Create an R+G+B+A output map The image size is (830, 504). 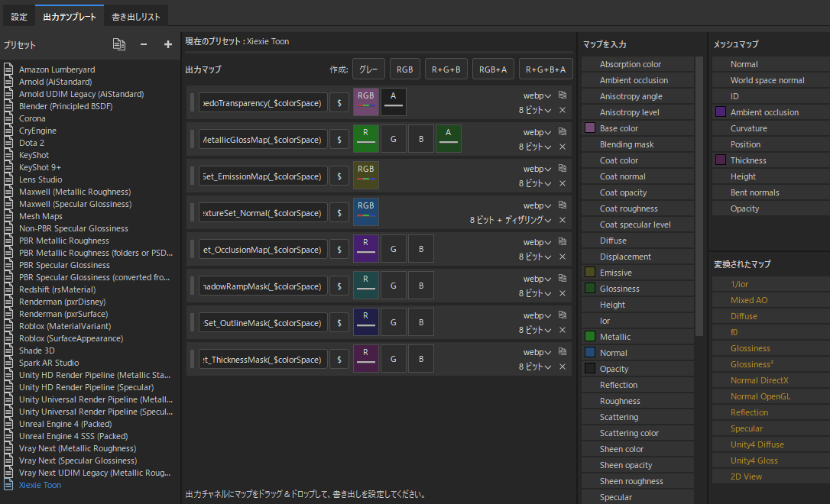point(546,69)
